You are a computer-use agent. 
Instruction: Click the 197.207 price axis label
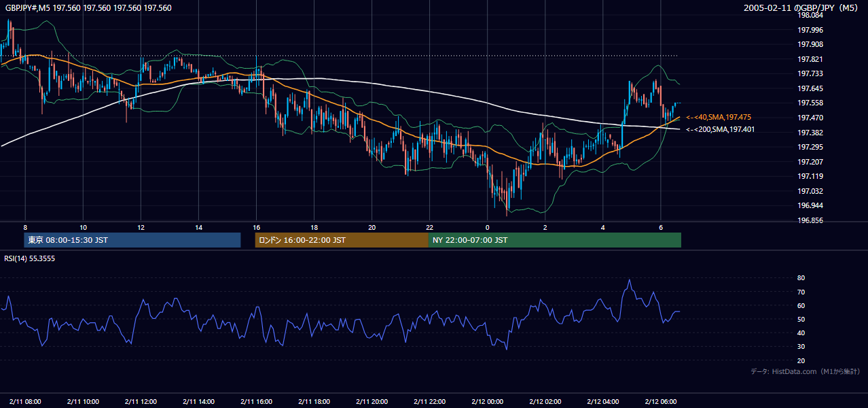(810, 162)
